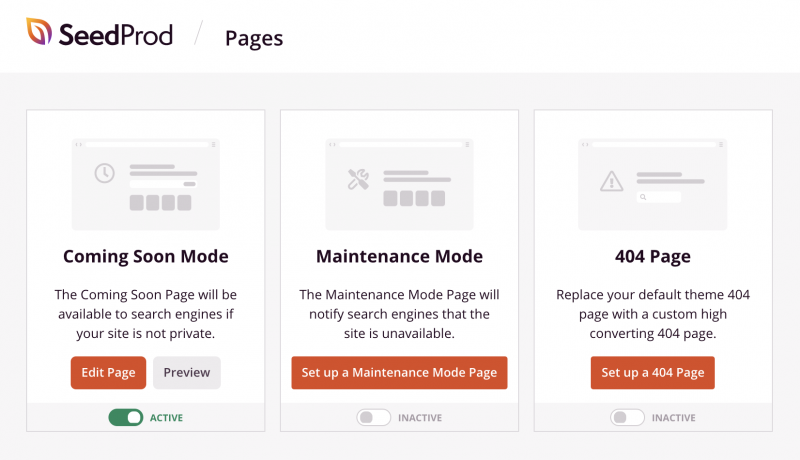Disable the Coming Soon Mode active toggle
The image size is (800, 460).
(126, 417)
